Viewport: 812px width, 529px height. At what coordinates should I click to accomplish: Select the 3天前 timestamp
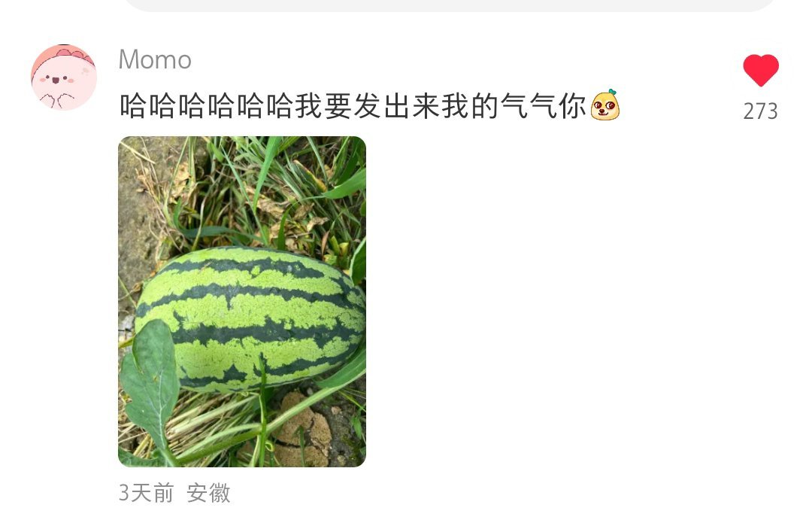146,492
